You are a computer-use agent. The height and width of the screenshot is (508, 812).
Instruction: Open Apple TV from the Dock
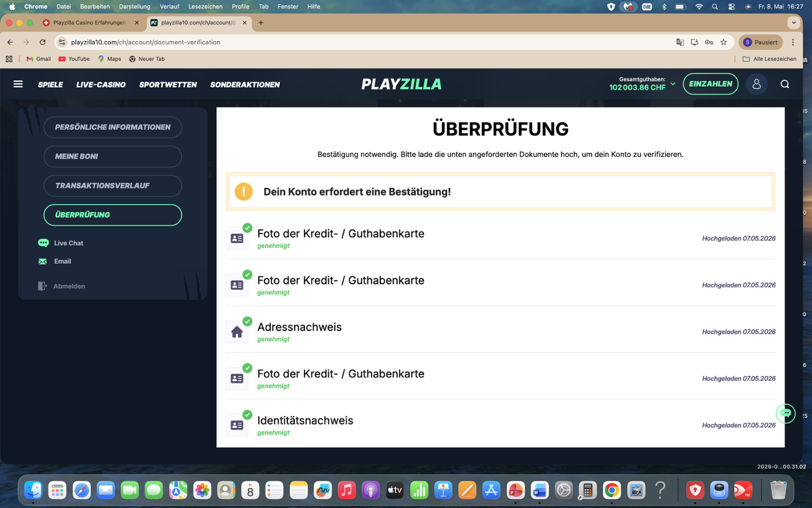(x=395, y=490)
